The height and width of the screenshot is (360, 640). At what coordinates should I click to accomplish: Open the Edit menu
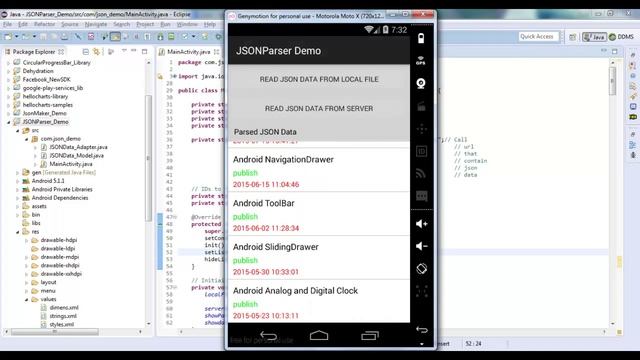pos(23,24)
